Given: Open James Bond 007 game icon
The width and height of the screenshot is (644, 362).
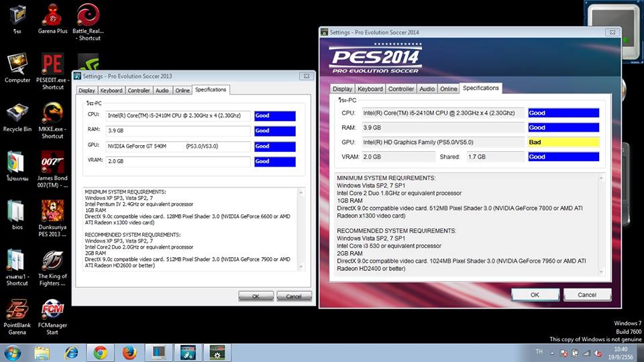Looking at the screenshot, I should [x=52, y=169].
